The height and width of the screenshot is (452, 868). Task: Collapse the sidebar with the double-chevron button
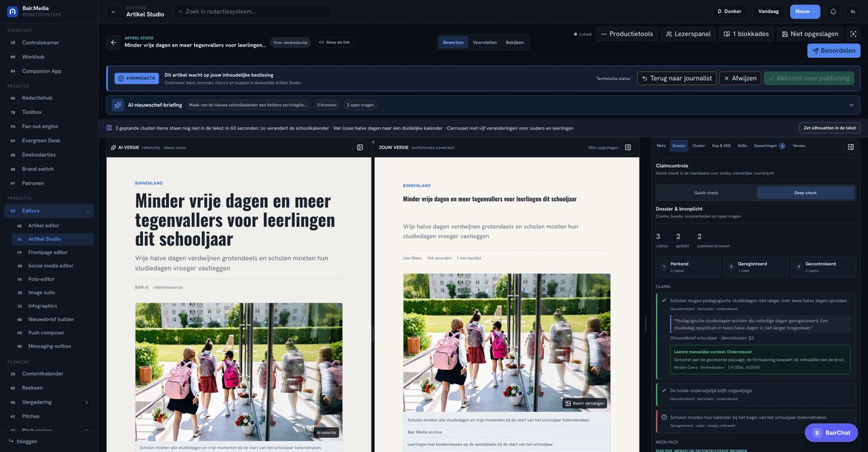pos(113,12)
